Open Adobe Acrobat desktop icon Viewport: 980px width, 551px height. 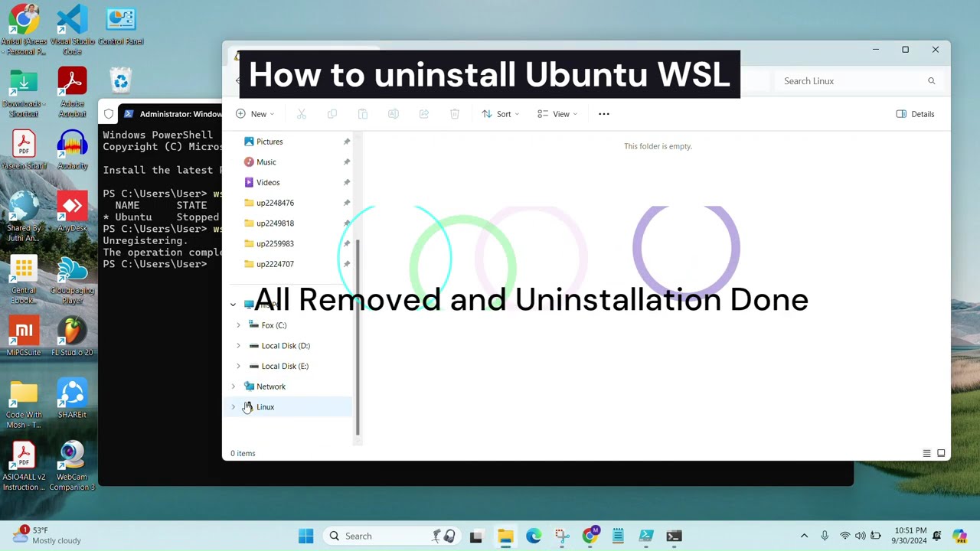coord(72,93)
